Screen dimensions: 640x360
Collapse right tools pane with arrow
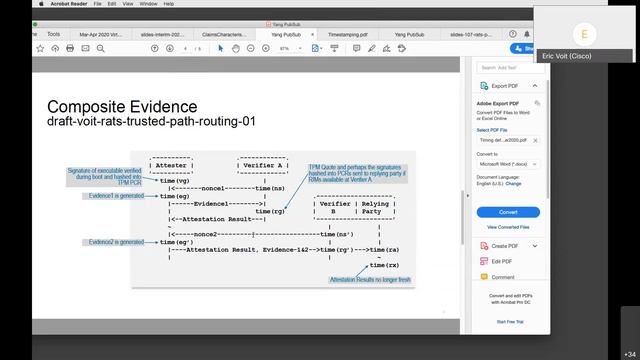(468, 196)
